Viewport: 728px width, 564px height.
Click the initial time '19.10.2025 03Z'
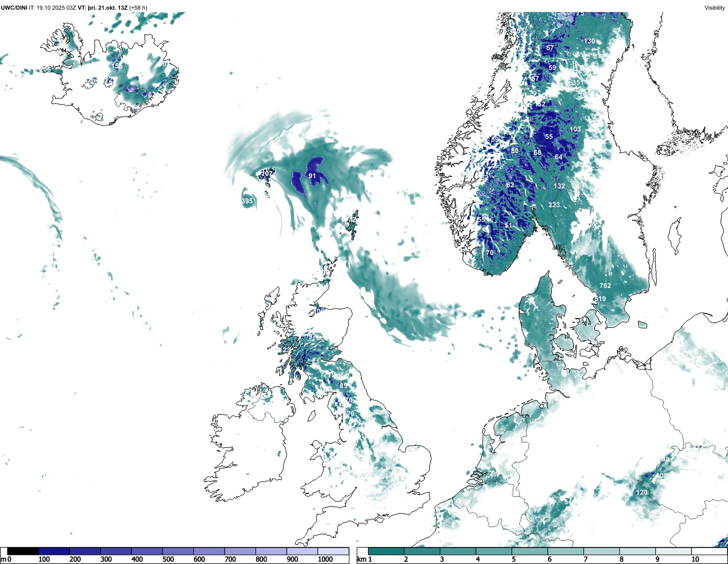[x=56, y=7]
